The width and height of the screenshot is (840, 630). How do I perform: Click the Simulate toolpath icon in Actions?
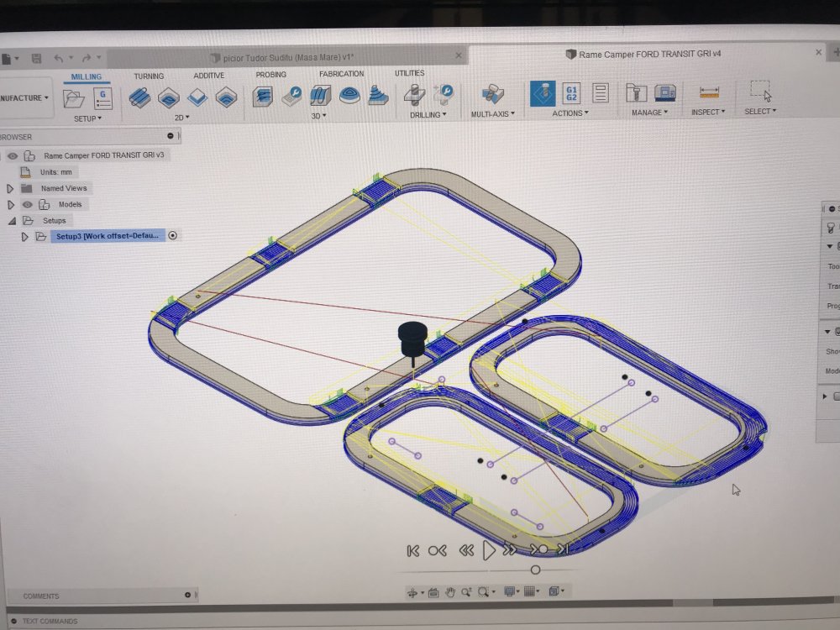pyautogui.click(x=542, y=93)
